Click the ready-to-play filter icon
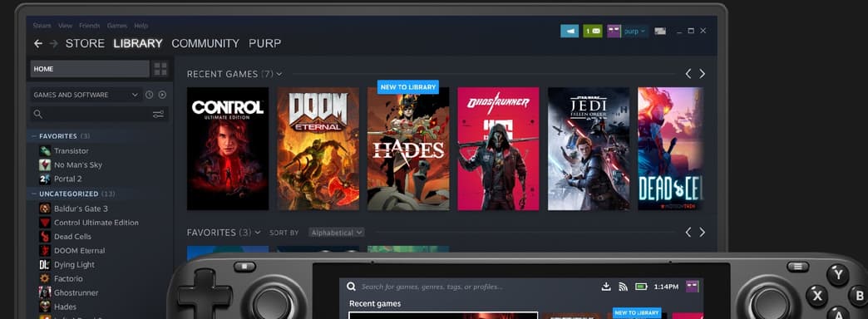Image resolution: width=868 pixels, height=319 pixels. tap(162, 95)
